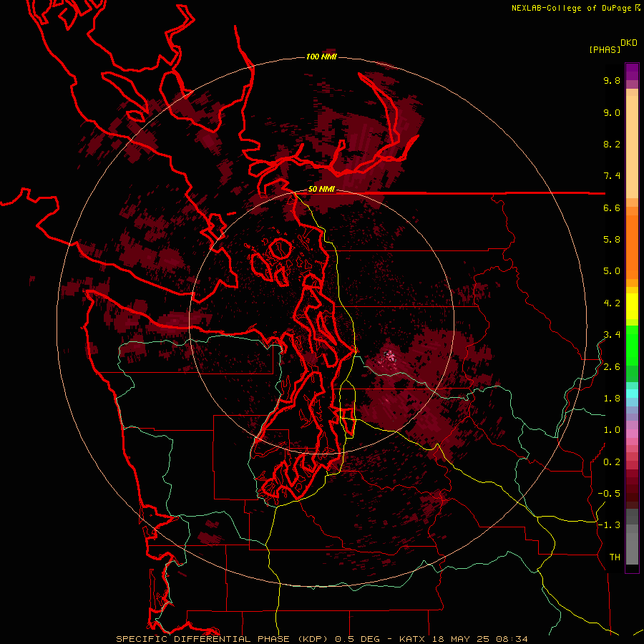This screenshot has height=644, width=644.
Task: Click the -0.5 legend value
Action: coord(609,494)
